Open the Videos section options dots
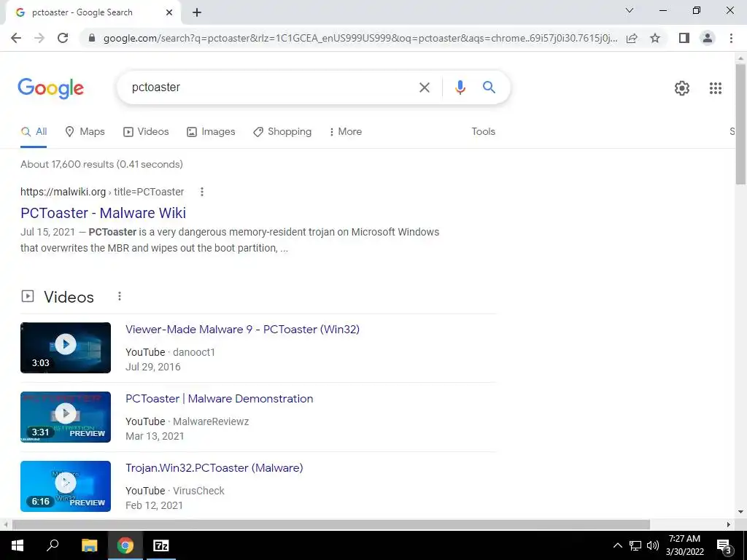The image size is (747, 560). (120, 297)
